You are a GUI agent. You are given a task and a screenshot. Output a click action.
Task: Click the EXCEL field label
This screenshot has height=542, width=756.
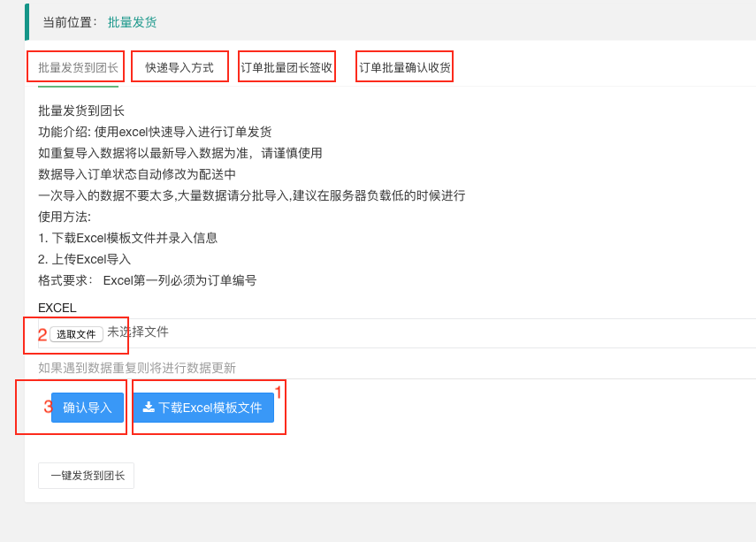pos(57,308)
